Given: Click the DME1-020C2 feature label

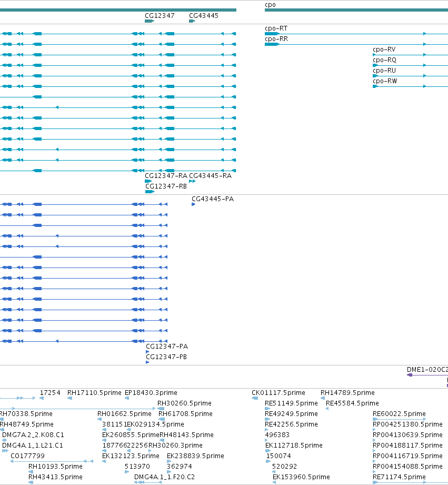Looking at the screenshot, I should 427,370.
